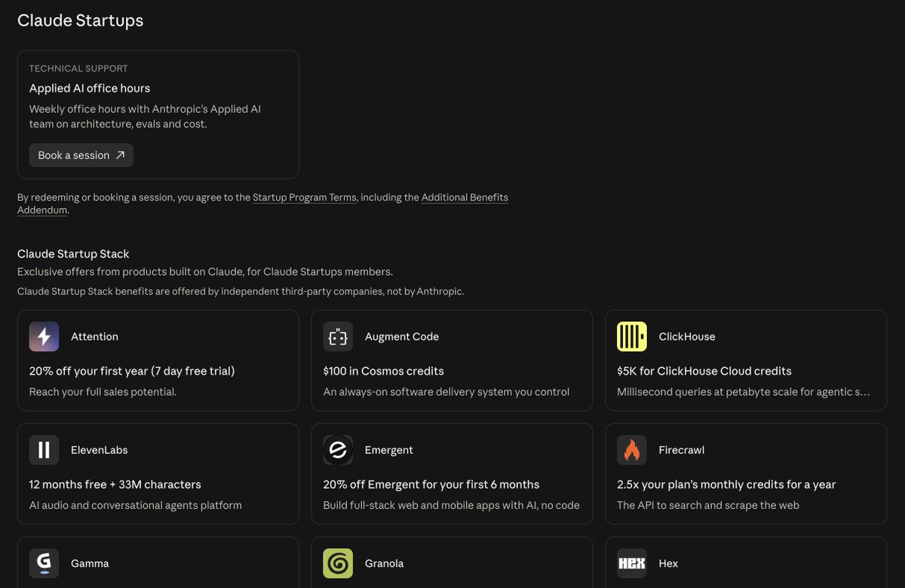Screen dimensions: 905x588
Task: Click the weekly office hours description text
Action: click(145, 116)
